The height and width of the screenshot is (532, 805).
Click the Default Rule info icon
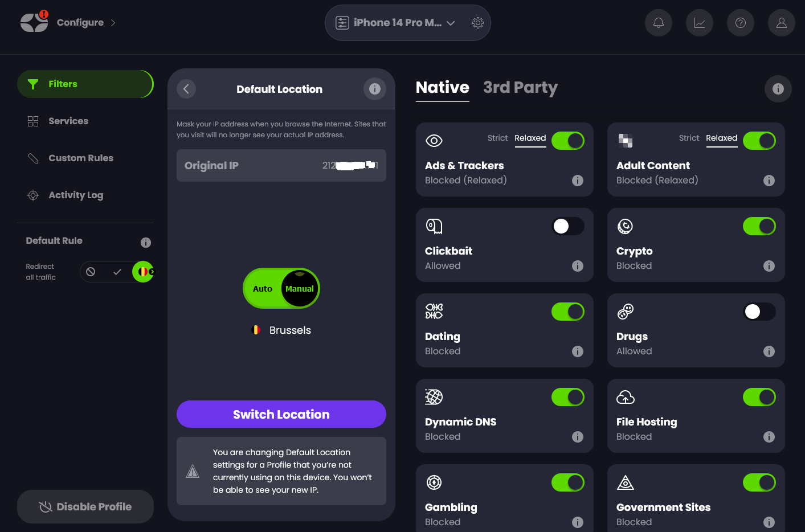146,243
